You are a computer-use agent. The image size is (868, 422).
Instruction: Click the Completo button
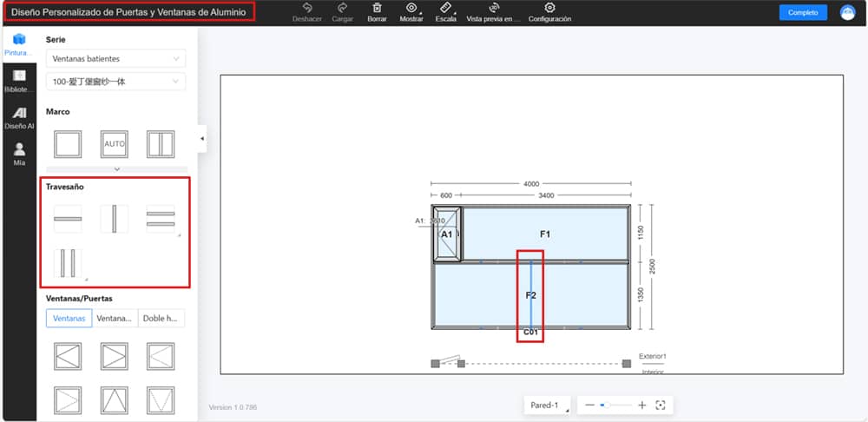click(x=803, y=12)
